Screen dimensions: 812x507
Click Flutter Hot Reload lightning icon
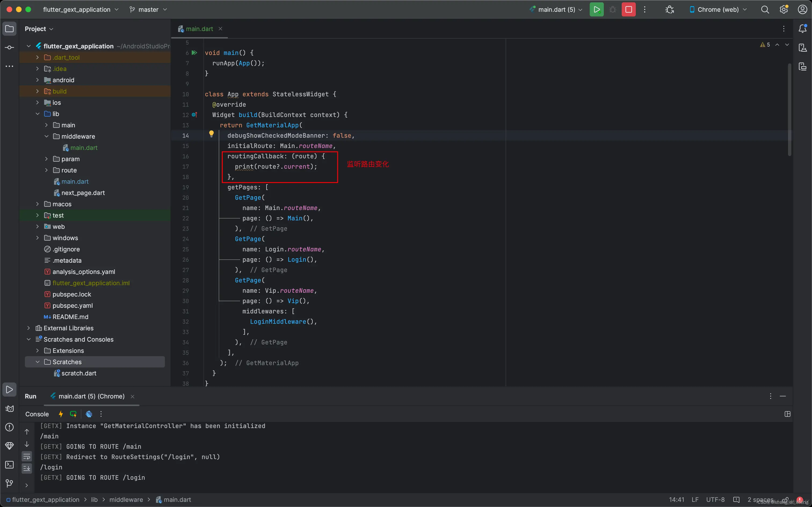[61, 414]
